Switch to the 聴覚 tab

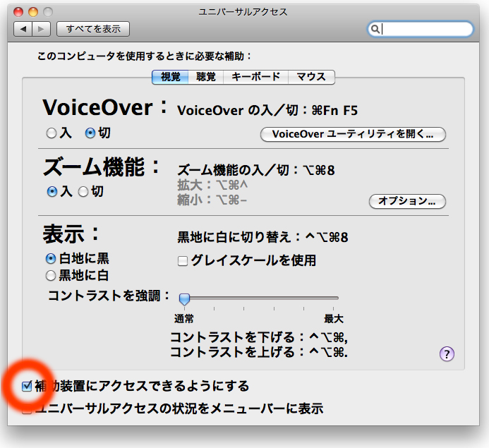206,77
